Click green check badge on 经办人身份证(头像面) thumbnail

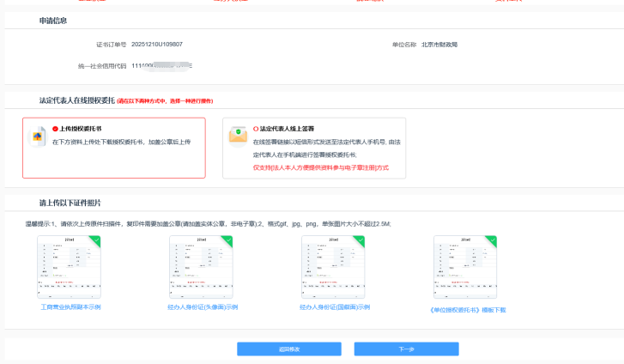227,241
